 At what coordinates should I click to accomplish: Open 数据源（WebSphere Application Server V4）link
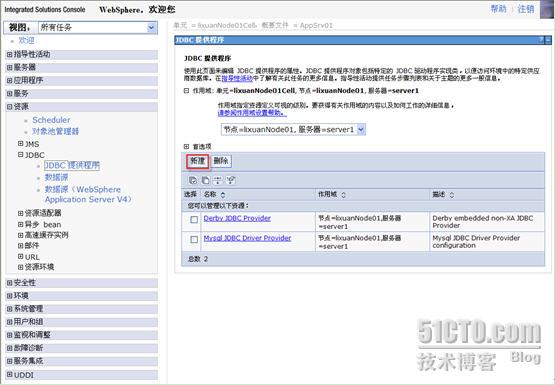coord(88,194)
